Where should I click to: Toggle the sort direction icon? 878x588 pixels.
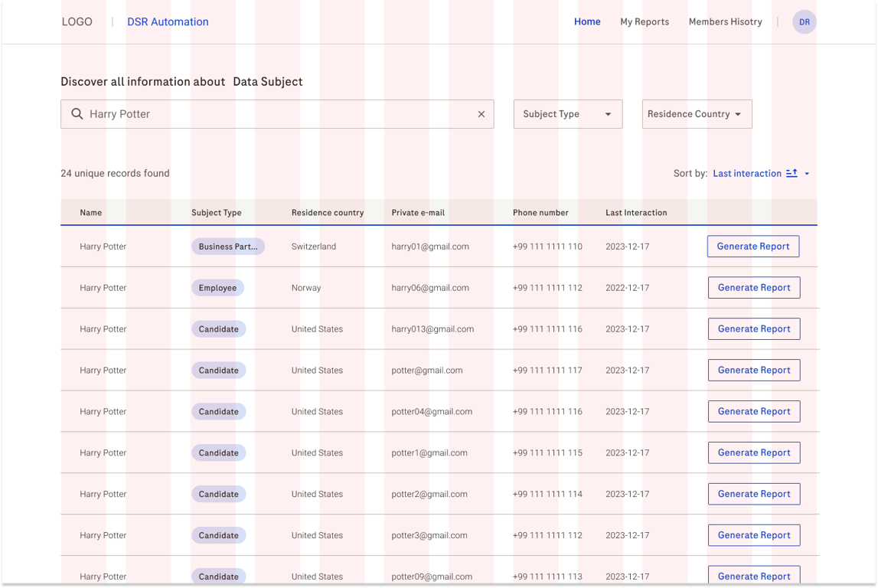point(792,173)
